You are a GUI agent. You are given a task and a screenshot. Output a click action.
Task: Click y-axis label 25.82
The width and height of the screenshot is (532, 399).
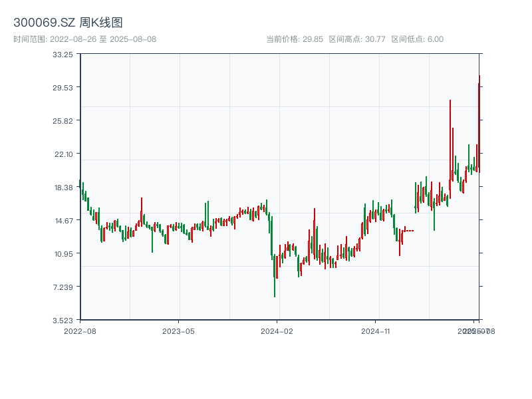63,121
